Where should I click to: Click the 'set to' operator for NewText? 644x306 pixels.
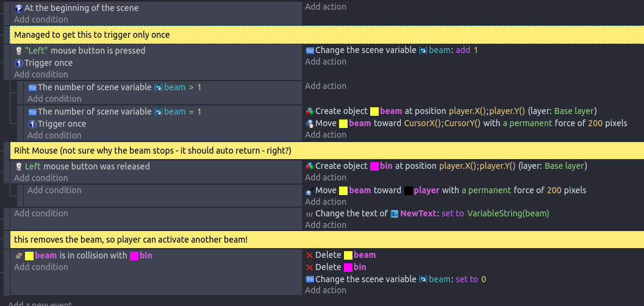tap(453, 213)
